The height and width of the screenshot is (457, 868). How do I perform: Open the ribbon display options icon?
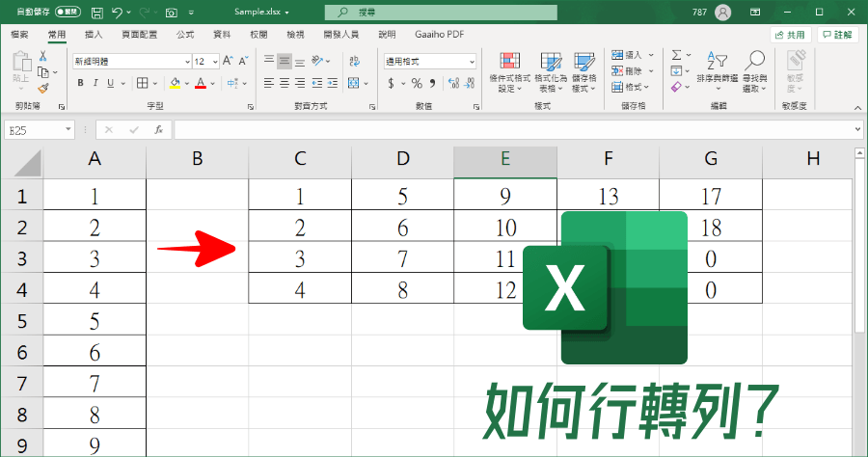coord(755,13)
